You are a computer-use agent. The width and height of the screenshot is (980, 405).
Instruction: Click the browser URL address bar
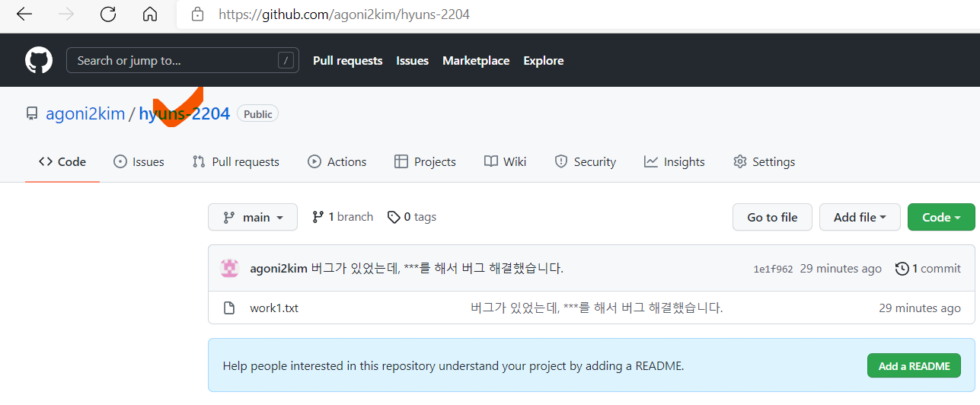(x=579, y=14)
